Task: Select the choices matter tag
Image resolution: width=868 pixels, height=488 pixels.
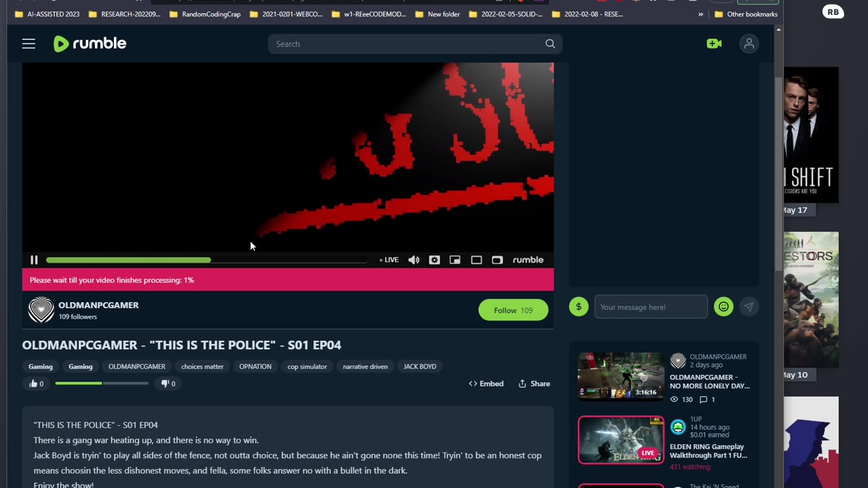Action: coord(202,366)
